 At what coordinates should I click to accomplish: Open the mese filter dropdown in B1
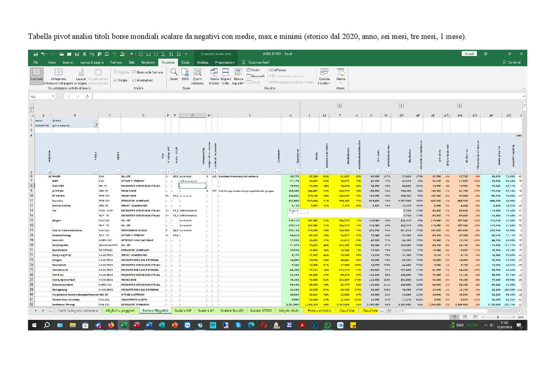[96, 121]
